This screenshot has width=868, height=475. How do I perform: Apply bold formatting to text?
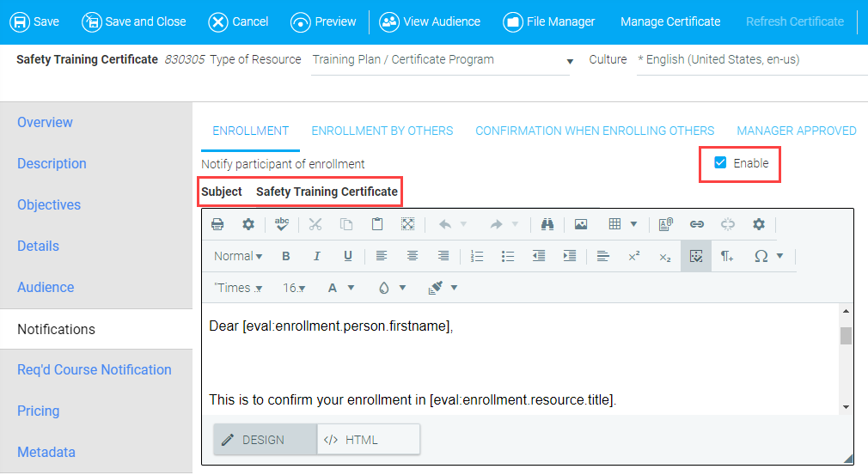tap(286, 256)
